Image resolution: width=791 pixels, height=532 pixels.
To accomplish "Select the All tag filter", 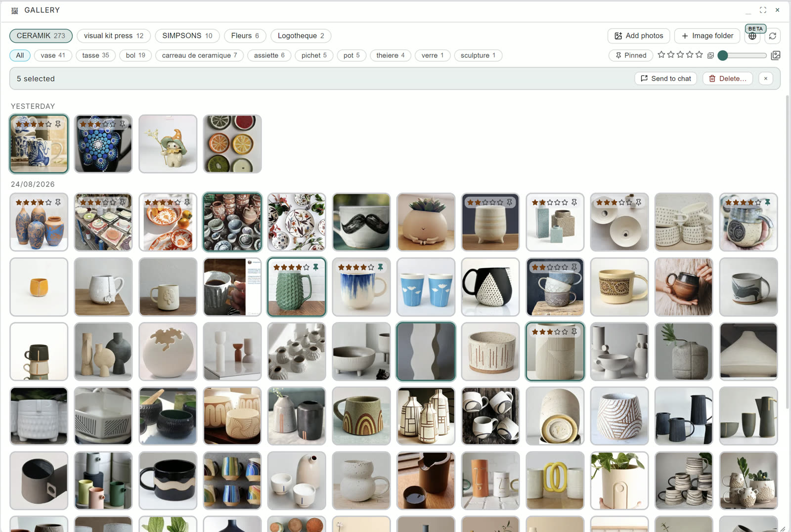I will coord(20,55).
